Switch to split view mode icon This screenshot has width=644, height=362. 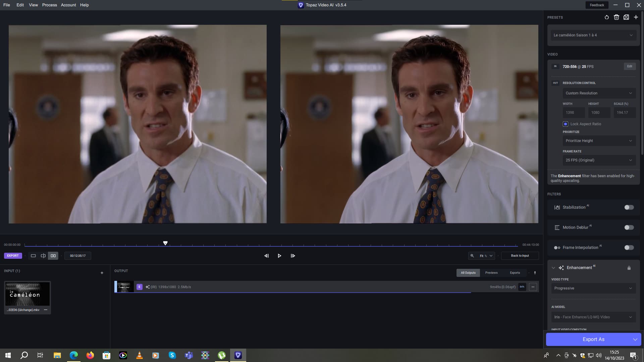[43, 256]
